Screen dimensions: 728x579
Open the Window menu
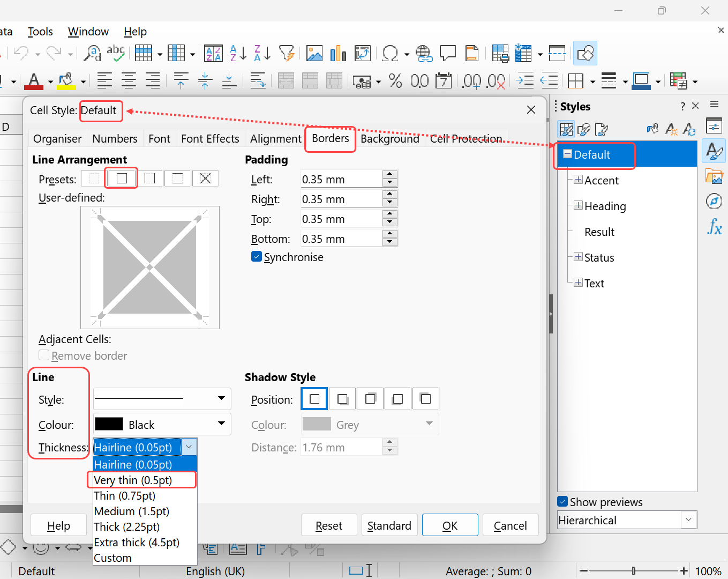coord(88,32)
